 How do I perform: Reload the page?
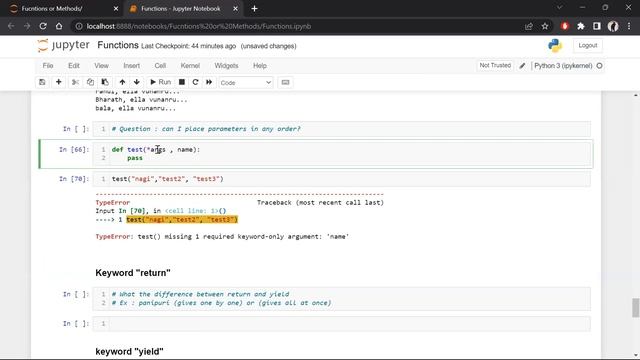tap(43, 26)
